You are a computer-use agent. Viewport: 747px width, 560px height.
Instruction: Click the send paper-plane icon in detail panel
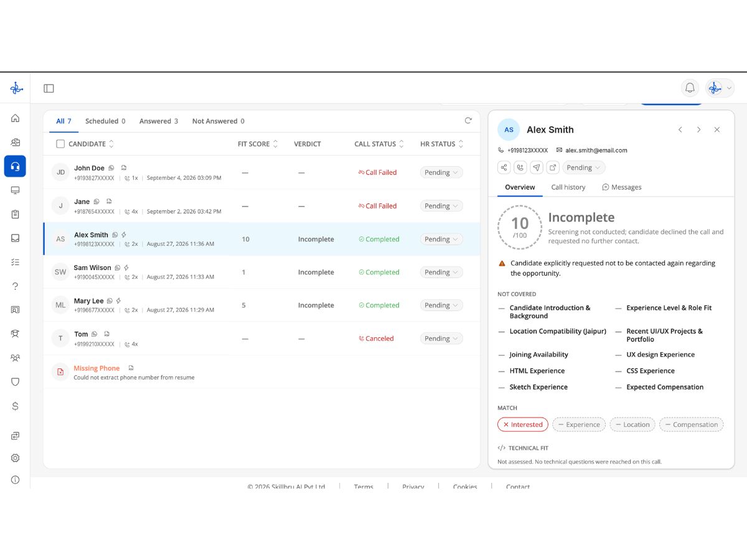click(x=537, y=167)
